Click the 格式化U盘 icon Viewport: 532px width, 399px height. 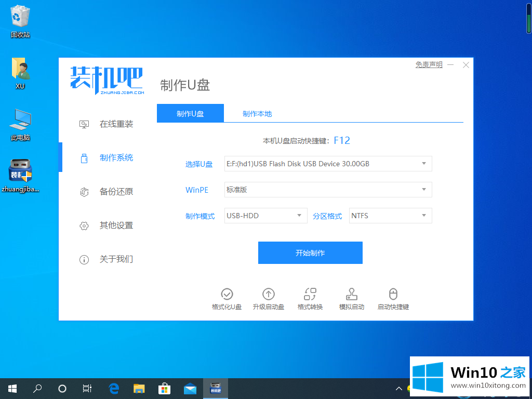227,295
